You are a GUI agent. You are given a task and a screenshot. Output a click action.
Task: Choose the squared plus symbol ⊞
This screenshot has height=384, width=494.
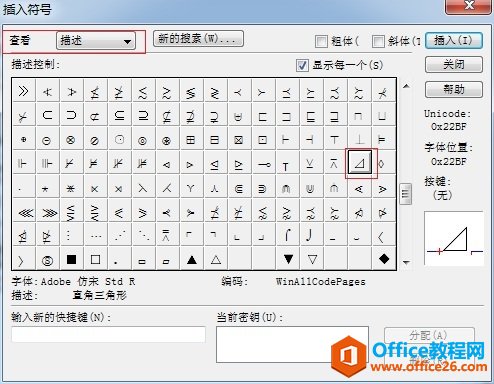tap(191, 140)
